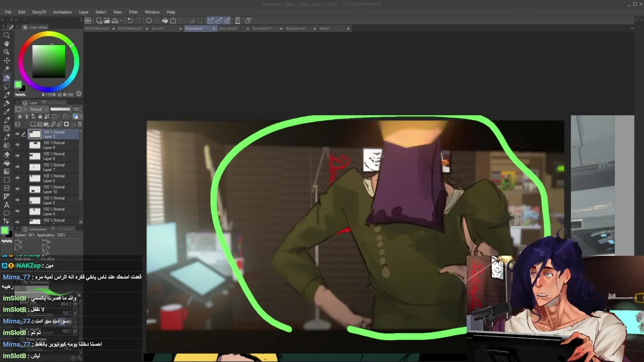644x362 pixels.
Task: Open the tablet device toolbar icon
Action: pyautogui.click(x=237, y=21)
